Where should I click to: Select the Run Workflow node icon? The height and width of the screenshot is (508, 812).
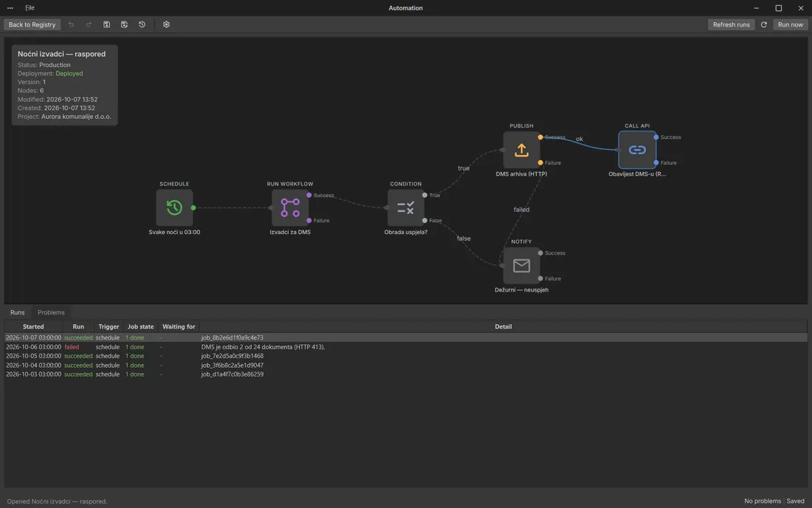tap(290, 207)
